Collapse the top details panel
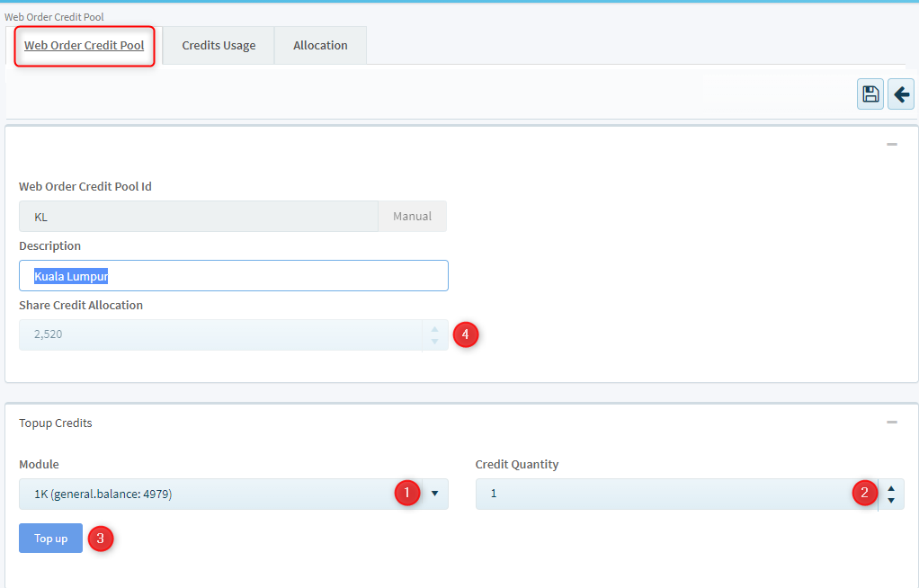This screenshot has height=588, width=919. click(891, 145)
